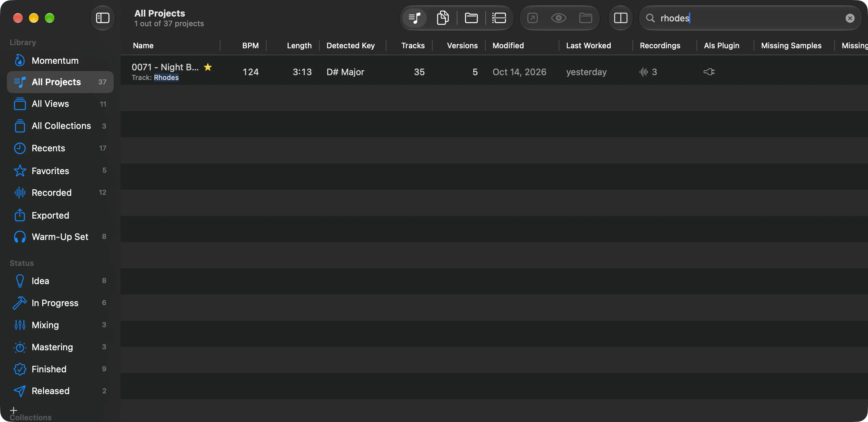Open All Collections in the sidebar
Screen dimensions: 868x422
[x=60, y=126]
